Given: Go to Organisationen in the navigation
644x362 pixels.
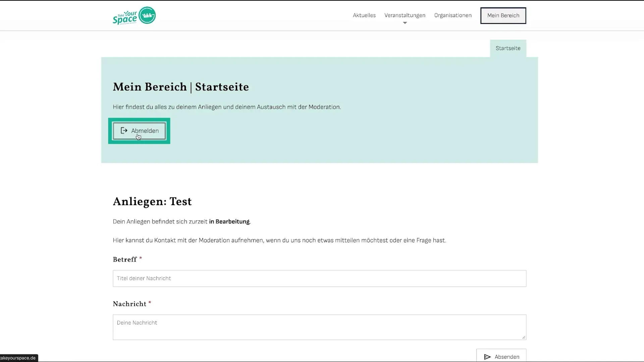Looking at the screenshot, I should tap(452, 15).
